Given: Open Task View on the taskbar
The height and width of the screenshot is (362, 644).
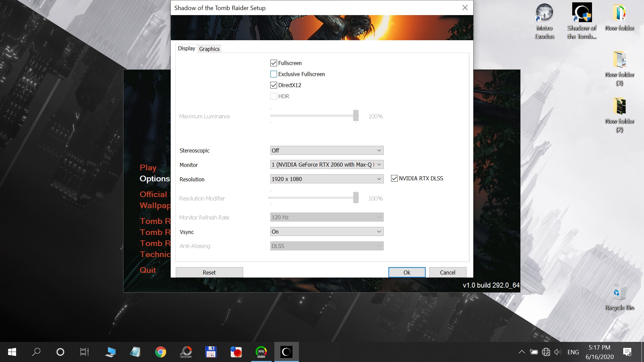Looking at the screenshot, I should click(85, 352).
